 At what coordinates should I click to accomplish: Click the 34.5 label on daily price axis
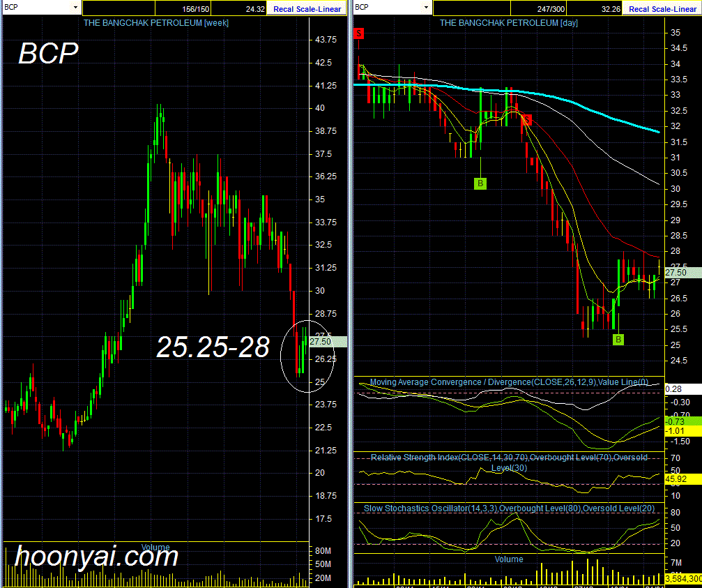679,48
